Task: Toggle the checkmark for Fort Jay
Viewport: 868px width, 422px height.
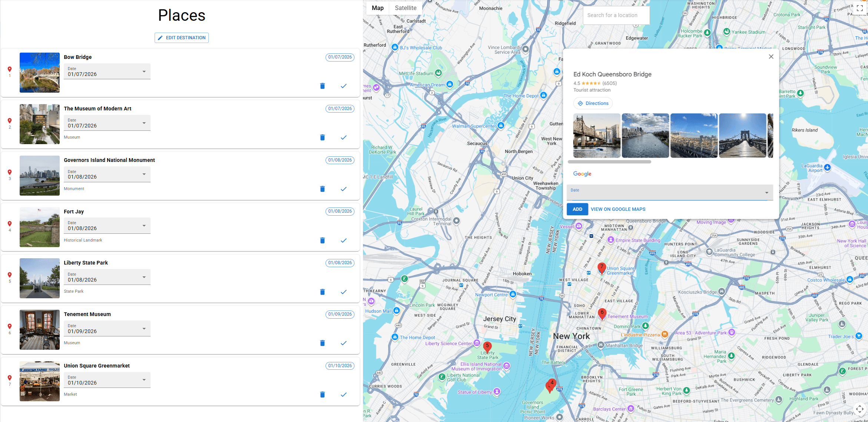Action: click(x=343, y=240)
